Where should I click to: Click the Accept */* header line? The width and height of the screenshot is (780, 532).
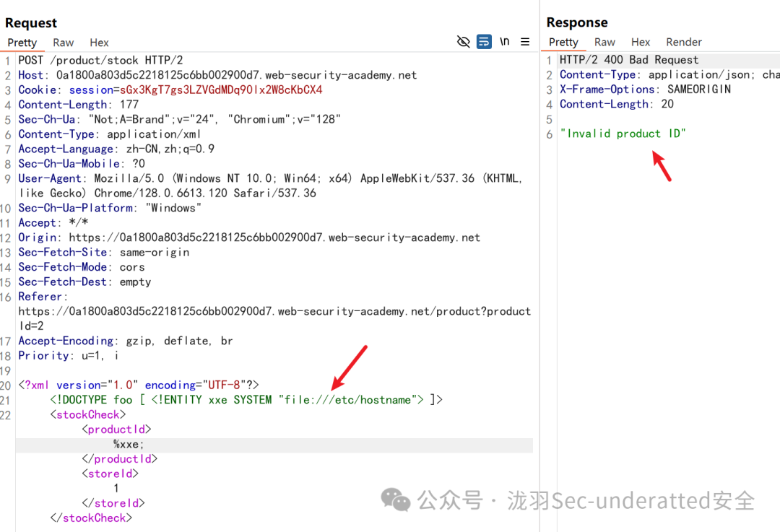pyautogui.click(x=53, y=223)
